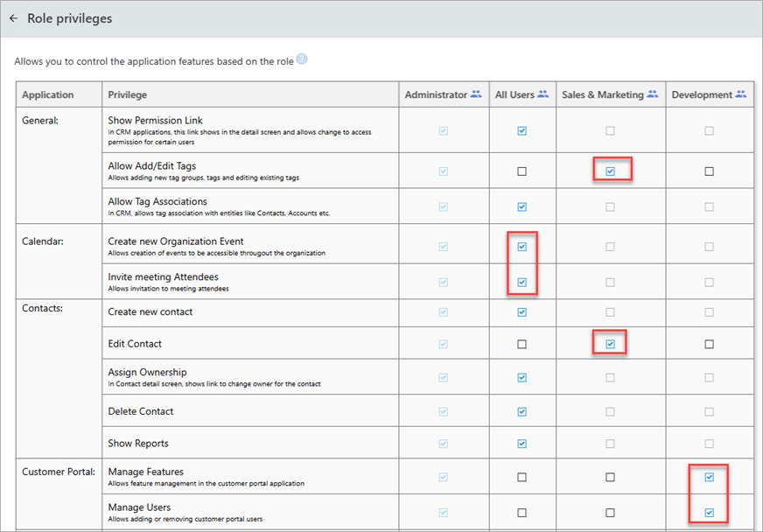
Task: Select the Manage Users privilege text
Action: pyautogui.click(x=139, y=507)
